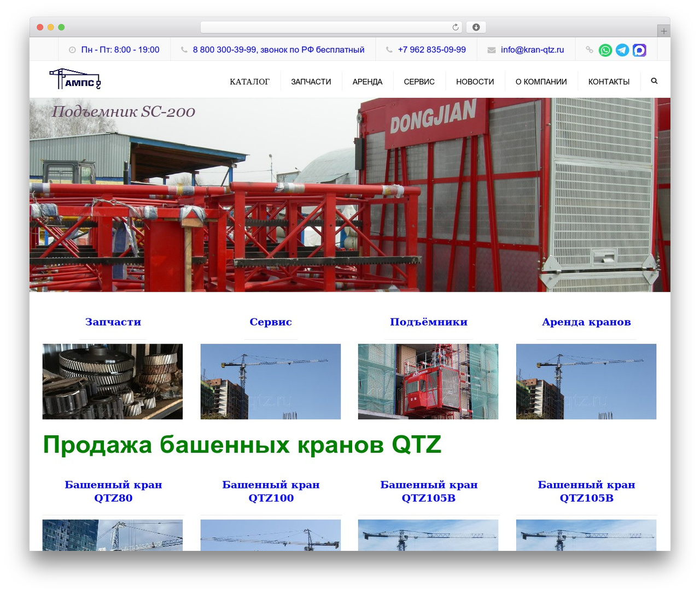The height and width of the screenshot is (593, 700).
Task: Open the ЗАПЧАСТИ menu item
Action: pyautogui.click(x=311, y=82)
